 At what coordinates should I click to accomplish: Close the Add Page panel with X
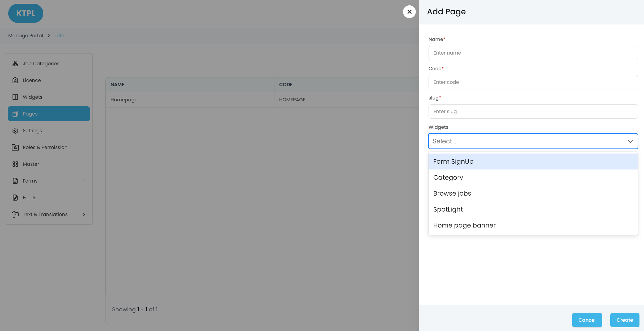pos(409,12)
